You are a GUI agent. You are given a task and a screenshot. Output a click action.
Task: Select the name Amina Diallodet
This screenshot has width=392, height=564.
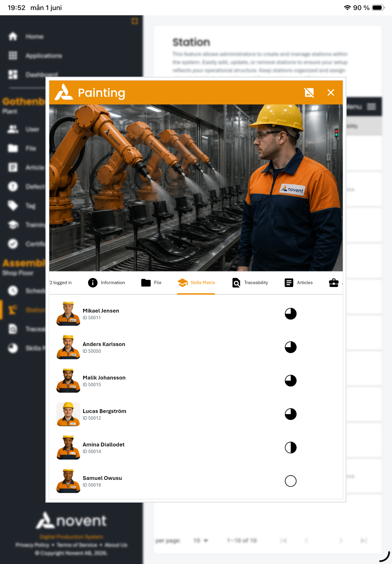pyautogui.click(x=103, y=445)
